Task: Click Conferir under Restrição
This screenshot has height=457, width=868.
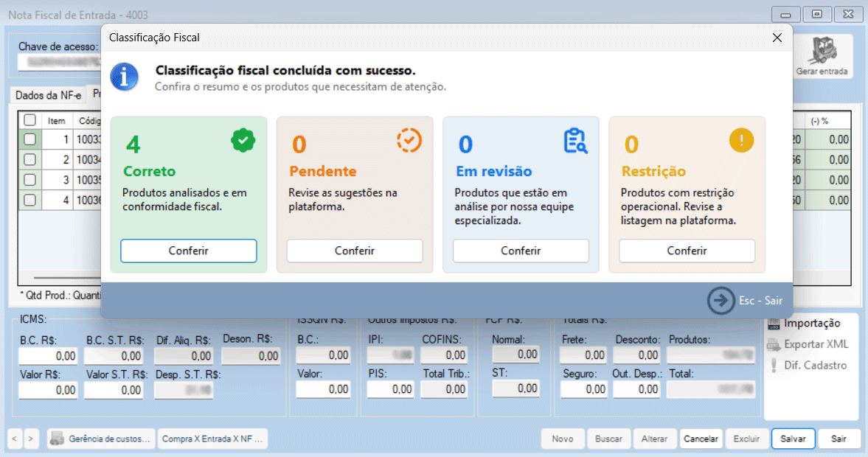Action: [687, 251]
